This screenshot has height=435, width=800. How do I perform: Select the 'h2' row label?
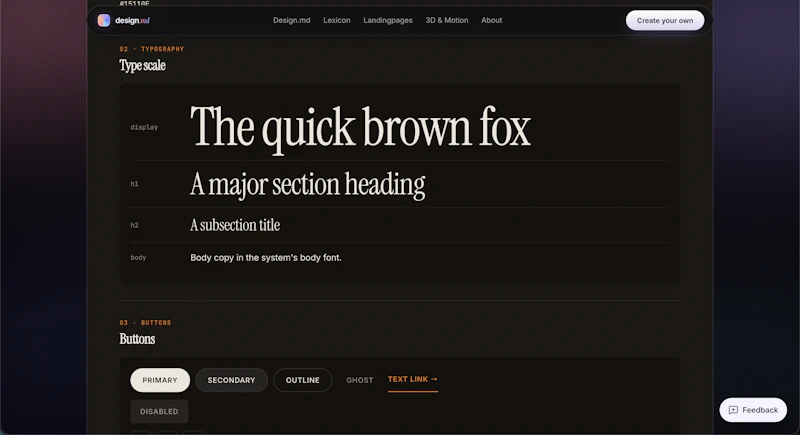pos(134,225)
